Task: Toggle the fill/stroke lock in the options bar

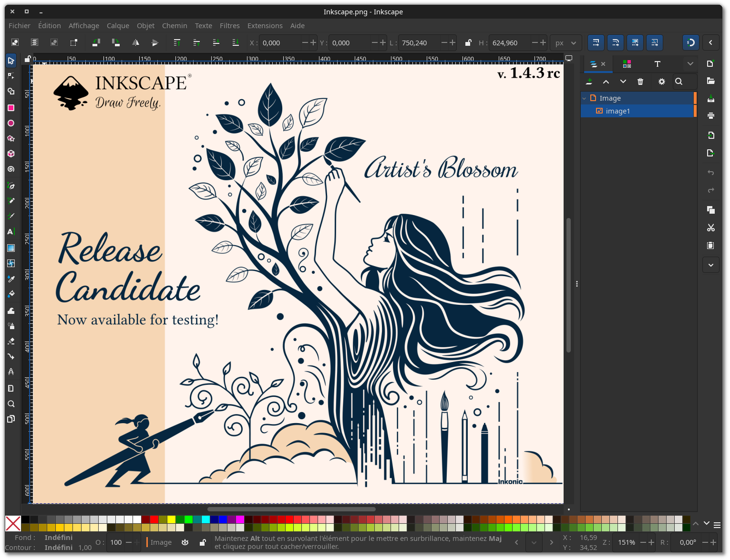Action: click(468, 42)
